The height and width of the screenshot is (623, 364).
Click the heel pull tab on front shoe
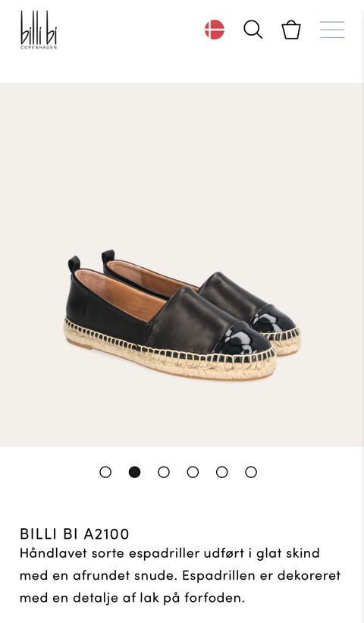click(x=74, y=264)
